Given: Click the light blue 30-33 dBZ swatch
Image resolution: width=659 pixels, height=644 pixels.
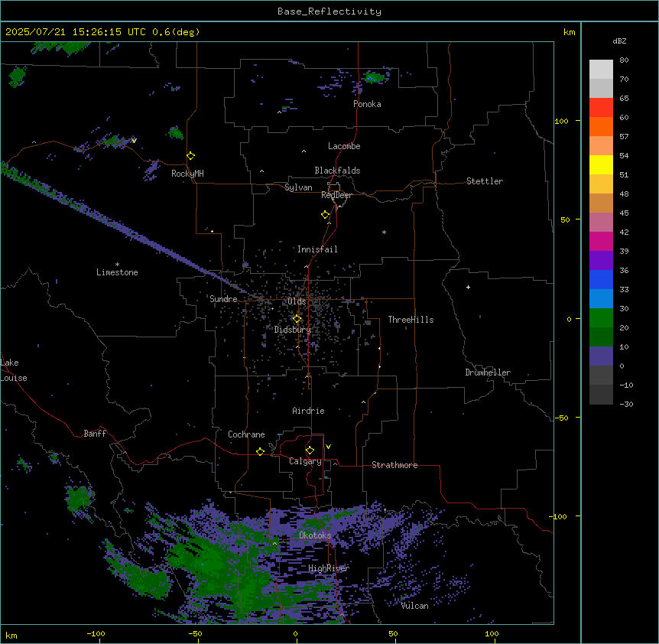Looking at the screenshot, I should click(x=601, y=299).
